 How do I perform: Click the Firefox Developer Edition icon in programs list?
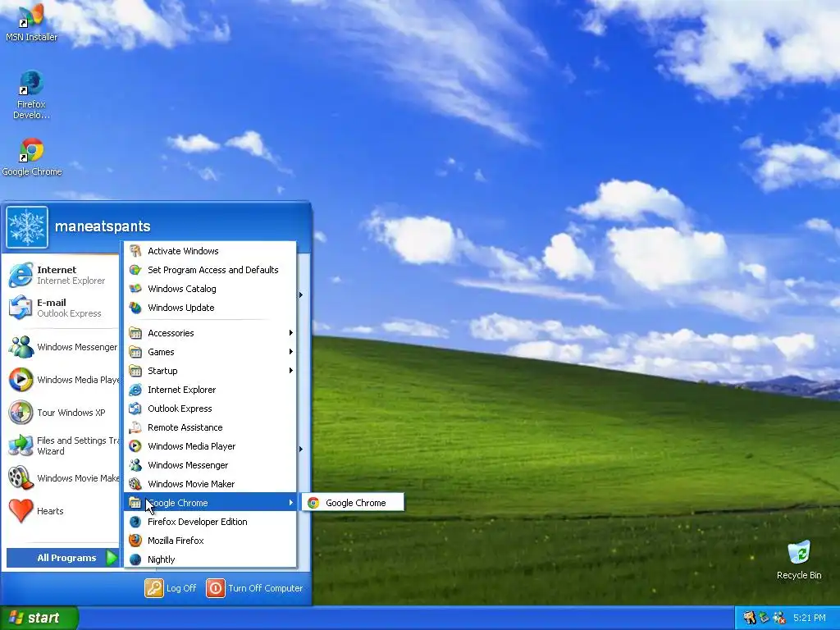[135, 522]
